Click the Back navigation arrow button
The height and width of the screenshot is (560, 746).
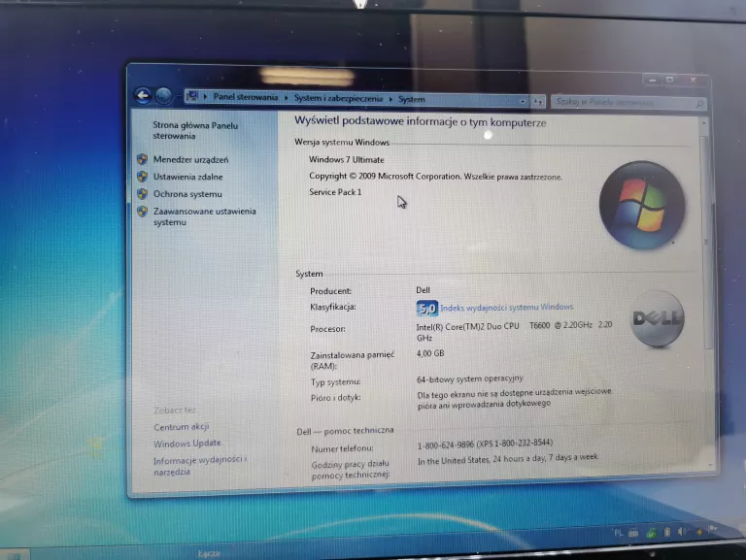(144, 95)
